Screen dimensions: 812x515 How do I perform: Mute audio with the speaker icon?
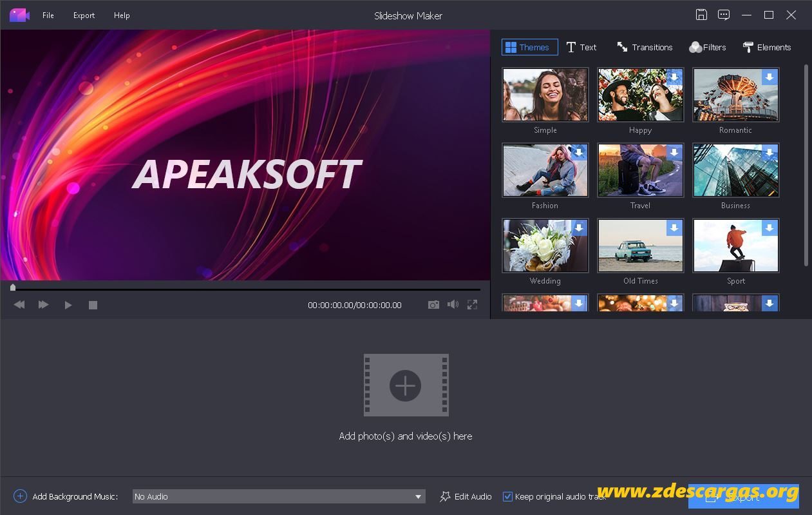pos(453,304)
